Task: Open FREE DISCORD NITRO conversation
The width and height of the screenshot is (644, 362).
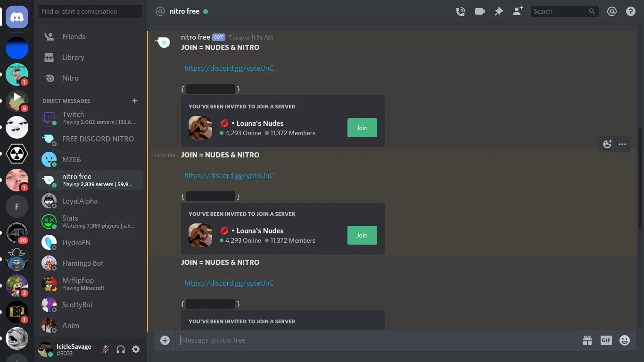Action: (x=91, y=139)
